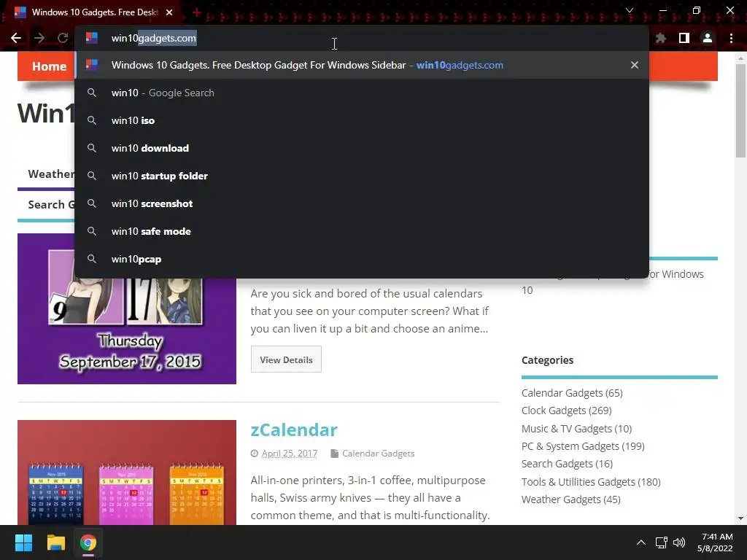Choose the 'win10 download' suggestion
Image resolution: width=747 pixels, height=560 pixels.
[362, 148]
